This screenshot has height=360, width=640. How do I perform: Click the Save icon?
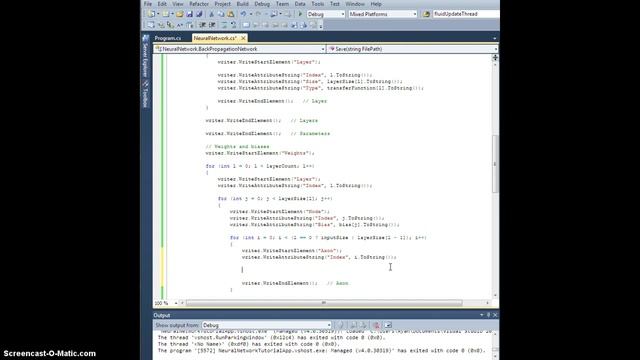189,14
